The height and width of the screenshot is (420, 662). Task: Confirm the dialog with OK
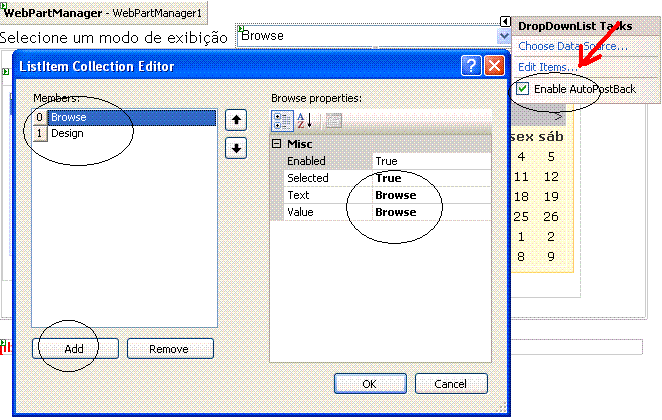click(369, 383)
